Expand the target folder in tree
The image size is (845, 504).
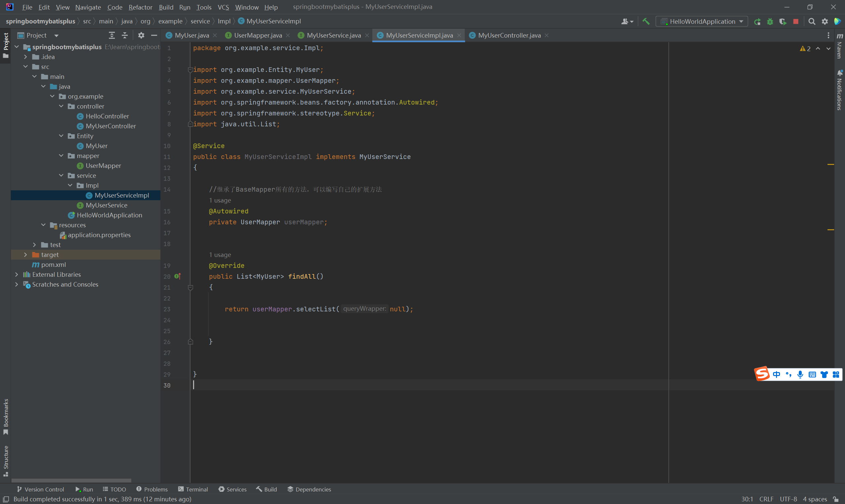(x=25, y=255)
